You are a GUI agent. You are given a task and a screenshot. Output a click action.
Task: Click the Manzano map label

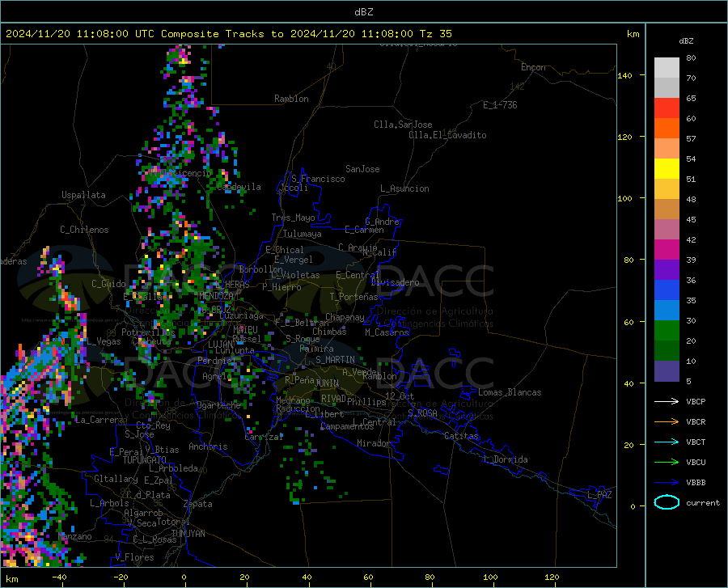pos(74,536)
